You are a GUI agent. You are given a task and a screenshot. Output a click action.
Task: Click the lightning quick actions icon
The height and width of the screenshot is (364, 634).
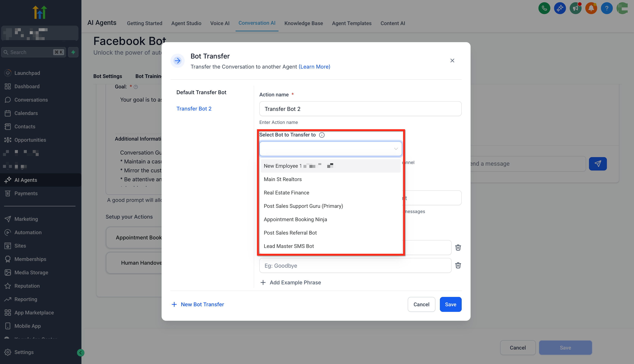tap(73, 52)
